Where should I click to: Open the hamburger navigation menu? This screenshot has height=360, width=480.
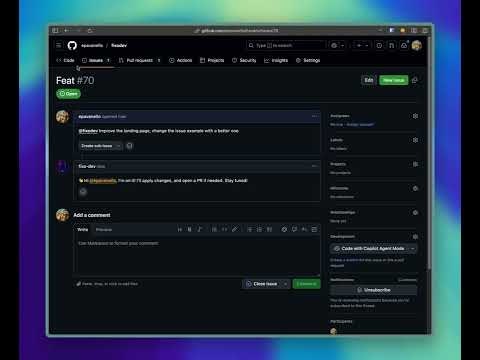coord(59,45)
